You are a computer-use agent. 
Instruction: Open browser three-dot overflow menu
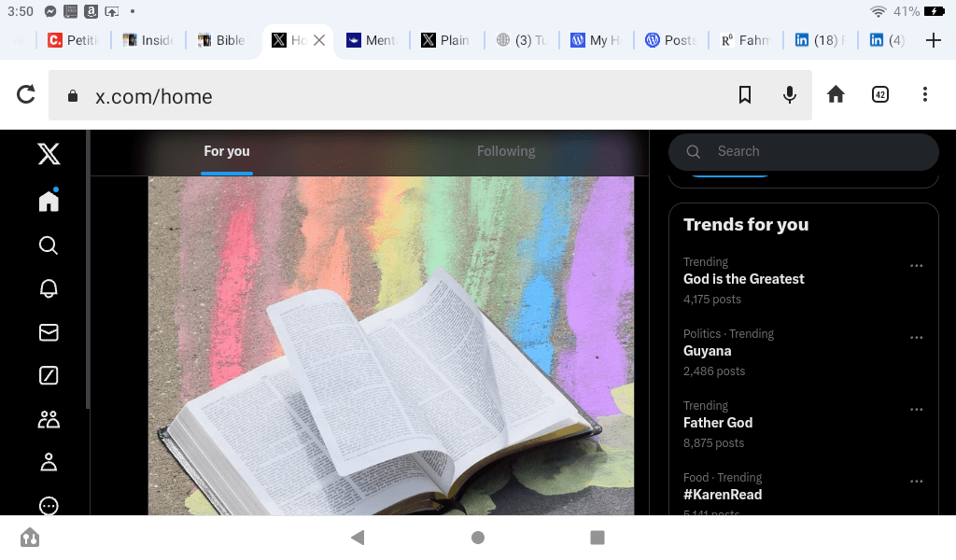click(x=924, y=94)
